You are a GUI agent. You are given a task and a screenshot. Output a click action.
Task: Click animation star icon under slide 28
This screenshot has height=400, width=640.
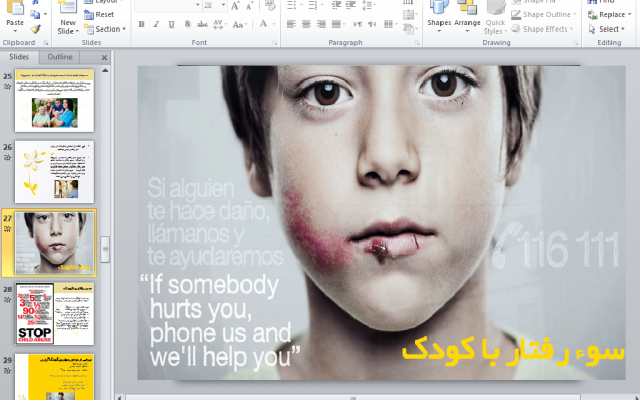pyautogui.click(x=7, y=300)
